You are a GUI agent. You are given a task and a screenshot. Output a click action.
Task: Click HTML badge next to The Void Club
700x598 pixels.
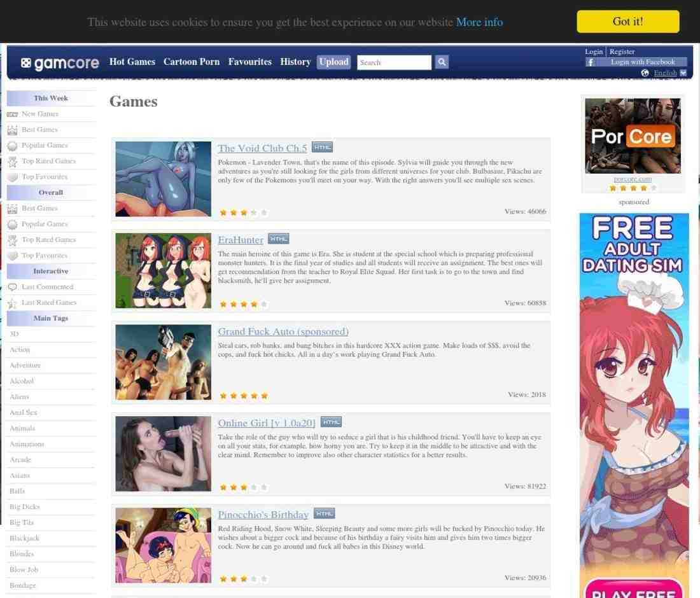[x=322, y=147]
